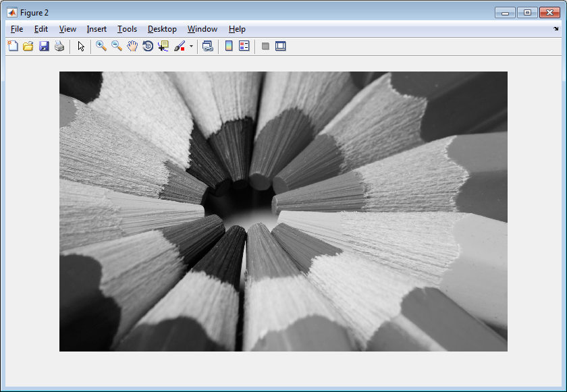Toggle the Insert Colorbar button
The width and height of the screenshot is (567, 392).
pos(229,46)
